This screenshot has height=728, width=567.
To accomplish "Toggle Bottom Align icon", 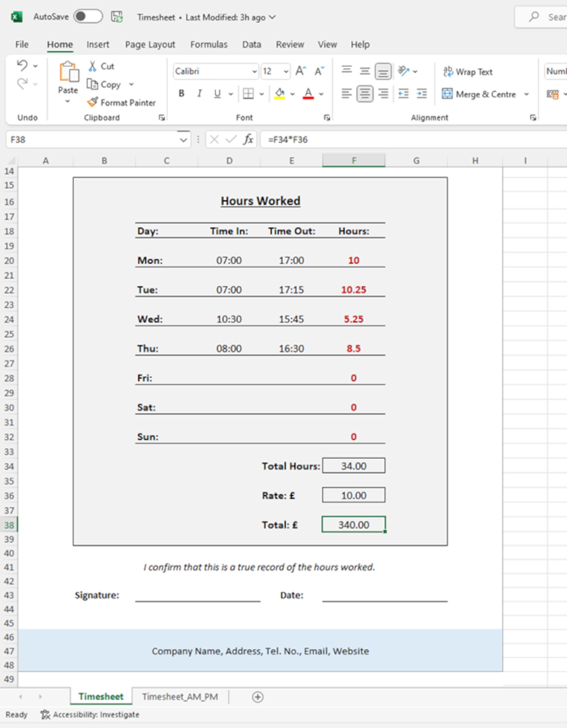I will point(383,71).
